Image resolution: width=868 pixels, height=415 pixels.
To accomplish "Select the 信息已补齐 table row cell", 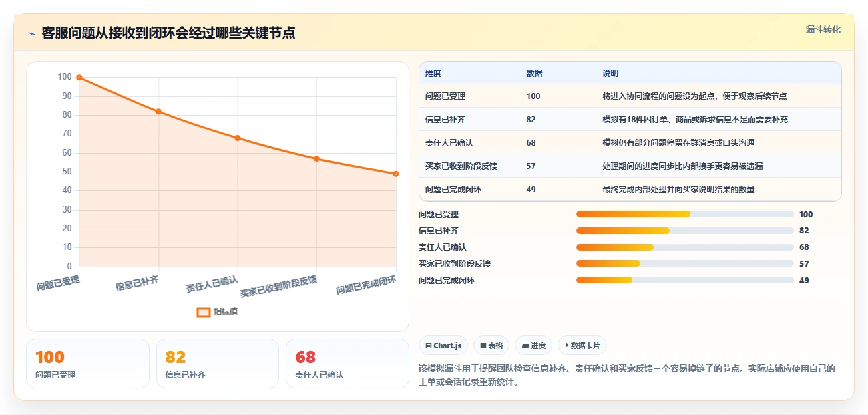I will (x=445, y=120).
